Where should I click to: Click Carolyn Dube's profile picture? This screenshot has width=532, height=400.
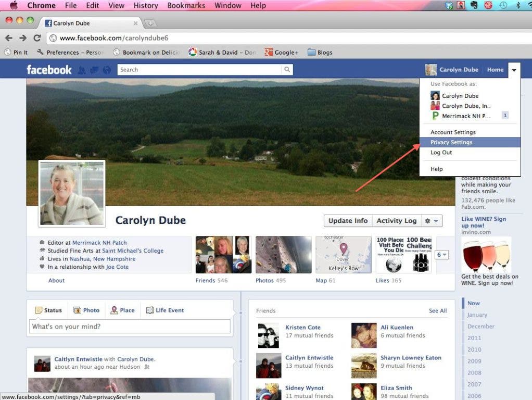(x=72, y=194)
